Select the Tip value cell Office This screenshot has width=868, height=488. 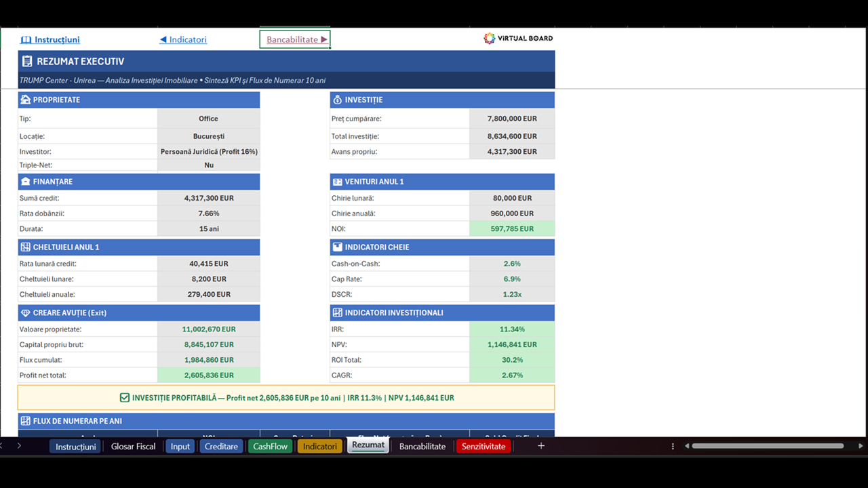[x=209, y=119]
